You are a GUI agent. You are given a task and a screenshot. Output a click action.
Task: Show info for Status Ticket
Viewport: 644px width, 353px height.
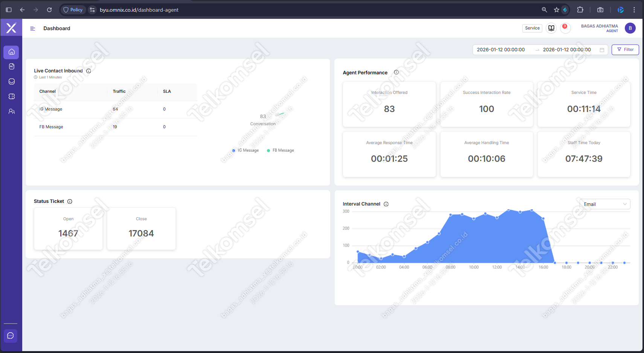click(x=70, y=201)
